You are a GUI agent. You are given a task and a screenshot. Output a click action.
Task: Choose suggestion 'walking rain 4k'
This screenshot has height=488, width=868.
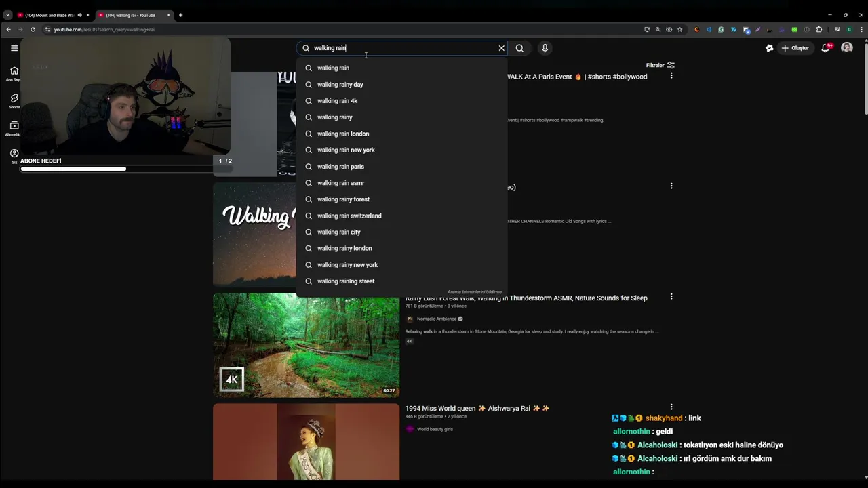[401, 101]
